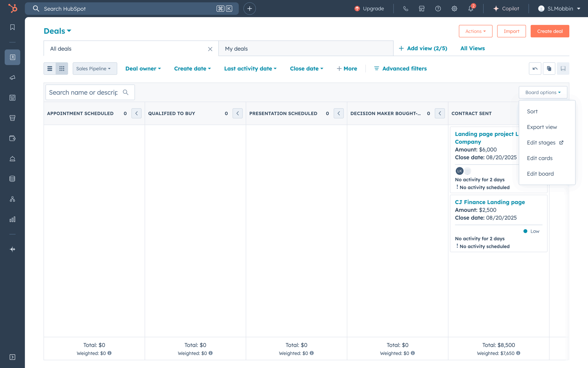This screenshot has height=368, width=588.
Task: Open the SLMobbin account menu
Action: tap(559, 9)
